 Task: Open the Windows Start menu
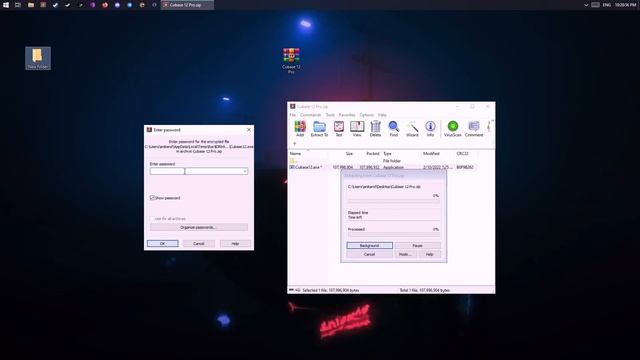pos(6,5)
